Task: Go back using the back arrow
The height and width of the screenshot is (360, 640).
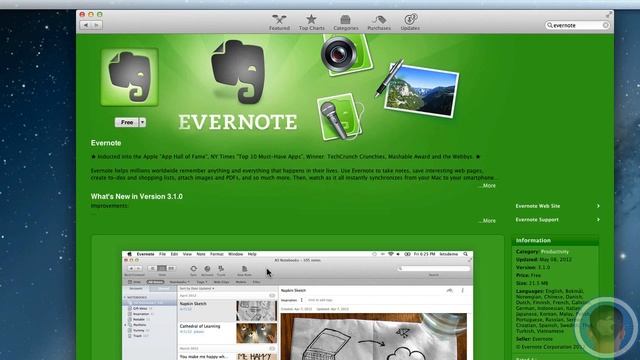Action: pyautogui.click(x=86, y=25)
